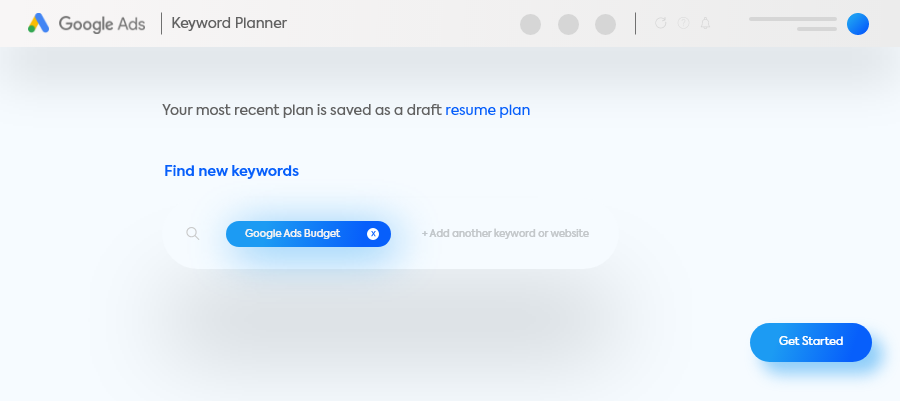Click the draft plan saved message text
Viewport: 900px width, 401px height.
[302, 110]
